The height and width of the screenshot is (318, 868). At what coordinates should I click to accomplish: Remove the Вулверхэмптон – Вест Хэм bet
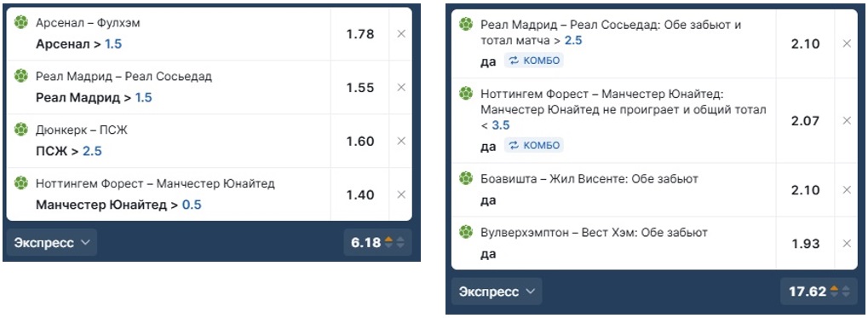(847, 243)
